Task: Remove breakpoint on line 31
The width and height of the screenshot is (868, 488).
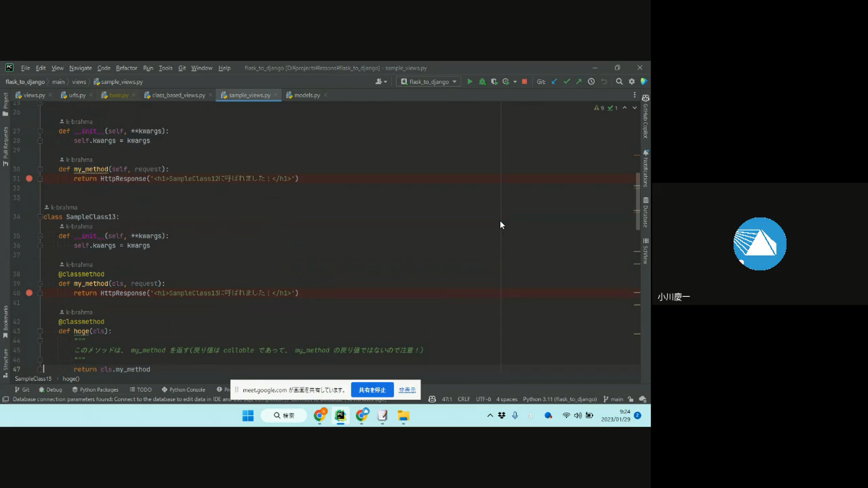Action: tap(29, 178)
